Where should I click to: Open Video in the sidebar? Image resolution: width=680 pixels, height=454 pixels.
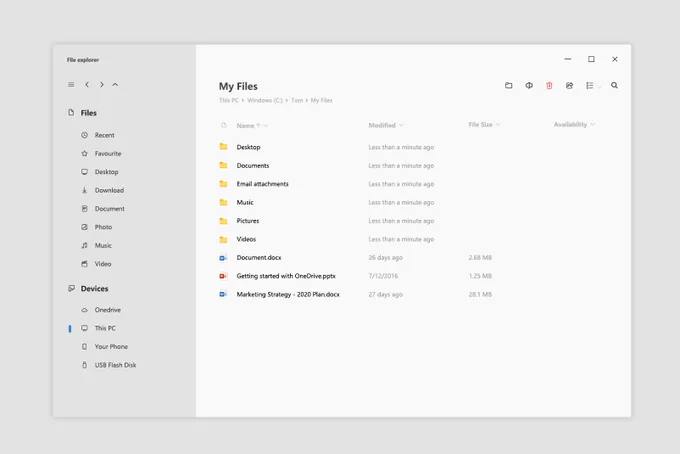click(x=96, y=264)
